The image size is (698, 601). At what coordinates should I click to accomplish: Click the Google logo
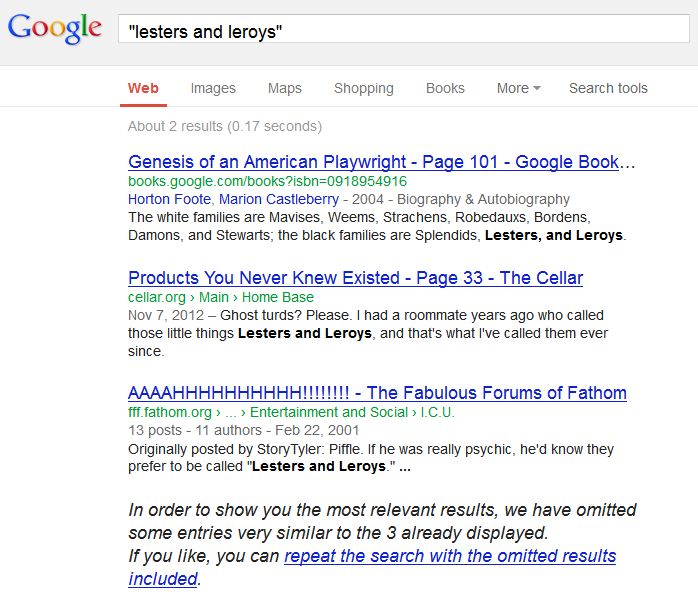click(55, 28)
